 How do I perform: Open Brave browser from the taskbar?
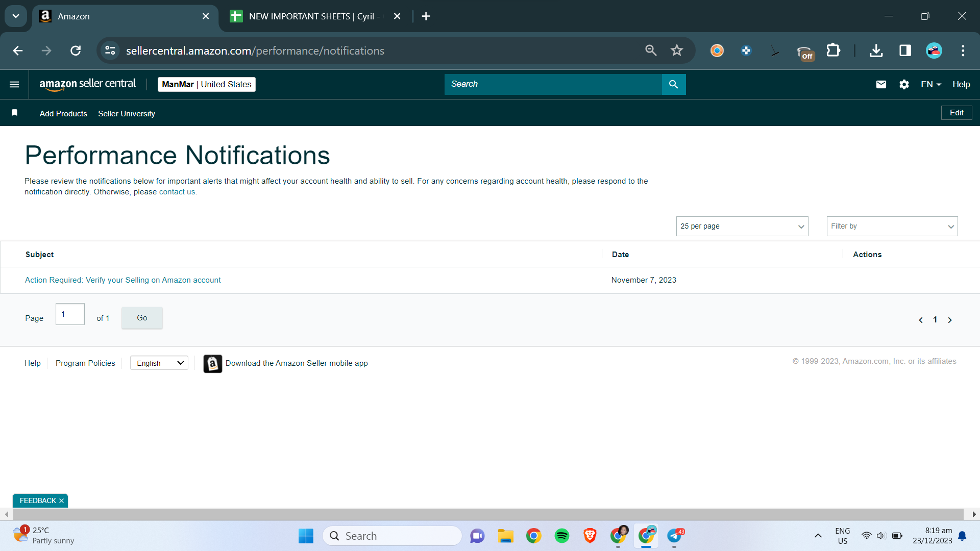point(590,536)
